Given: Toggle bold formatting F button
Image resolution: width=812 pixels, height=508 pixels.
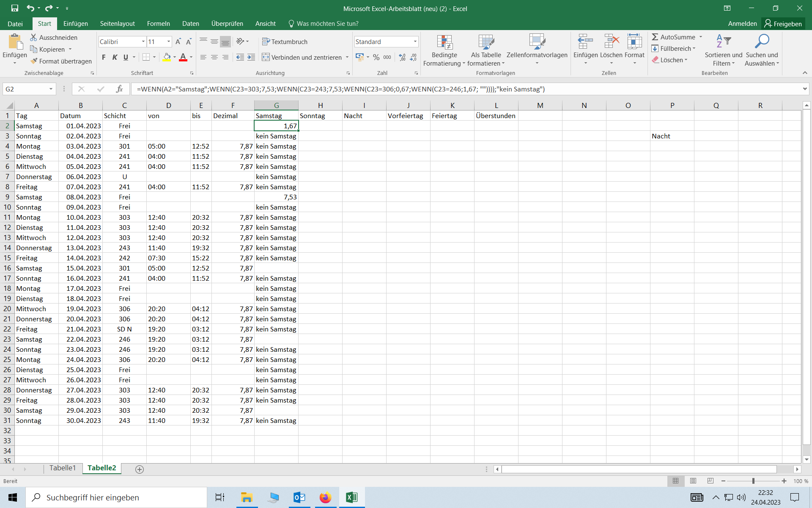Looking at the screenshot, I should (104, 57).
